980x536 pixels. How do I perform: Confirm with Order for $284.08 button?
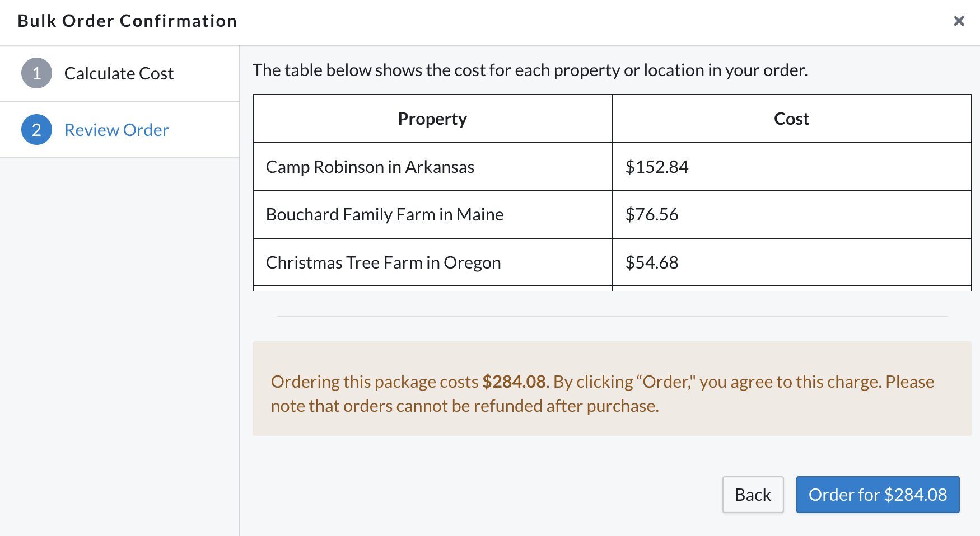click(x=878, y=495)
